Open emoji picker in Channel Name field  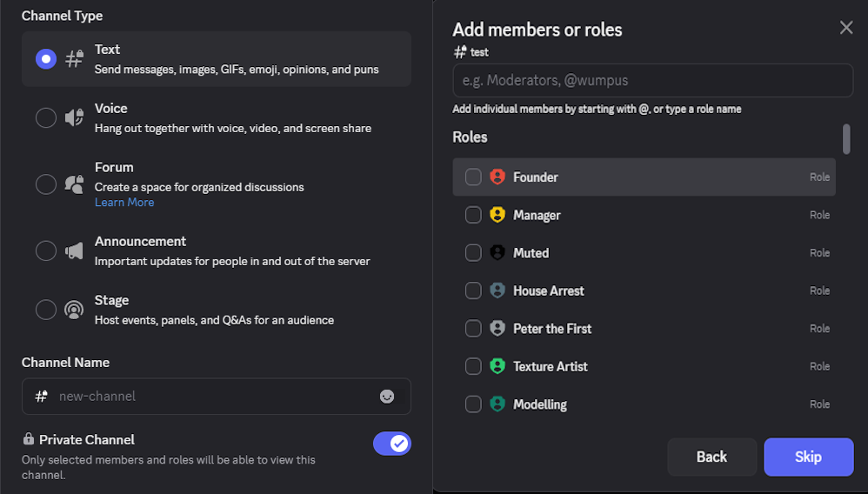click(387, 397)
